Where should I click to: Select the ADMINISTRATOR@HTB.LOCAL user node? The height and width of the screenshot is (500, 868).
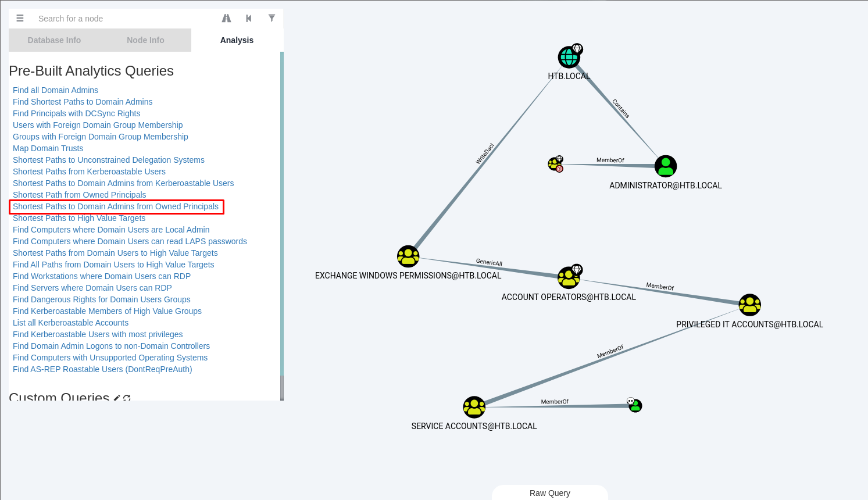point(666,166)
